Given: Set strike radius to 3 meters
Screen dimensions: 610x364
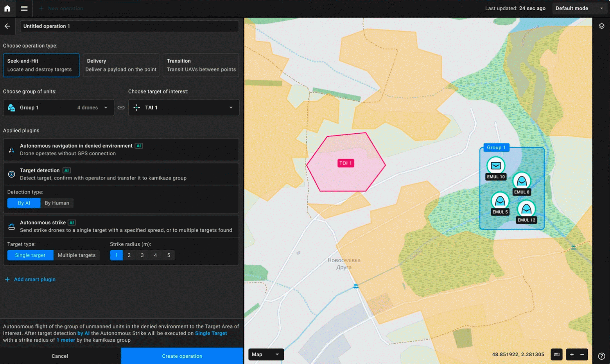Looking at the screenshot, I should tap(142, 255).
